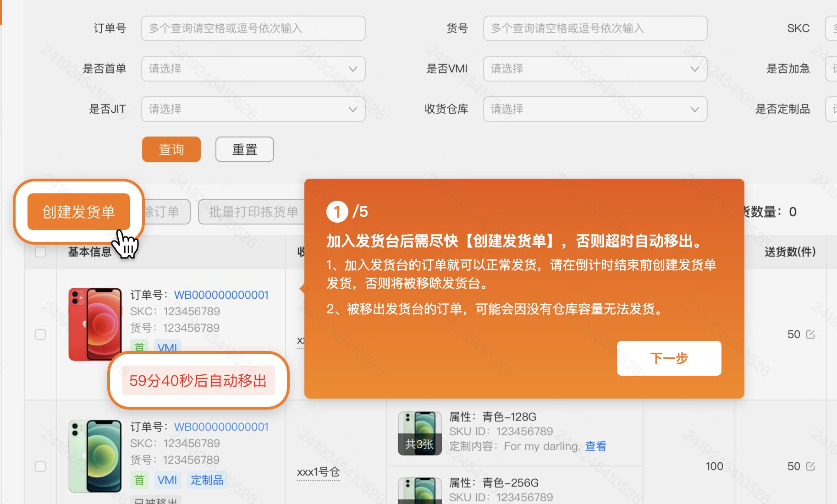
Task: Click the 货号 input field
Action: [x=595, y=28]
